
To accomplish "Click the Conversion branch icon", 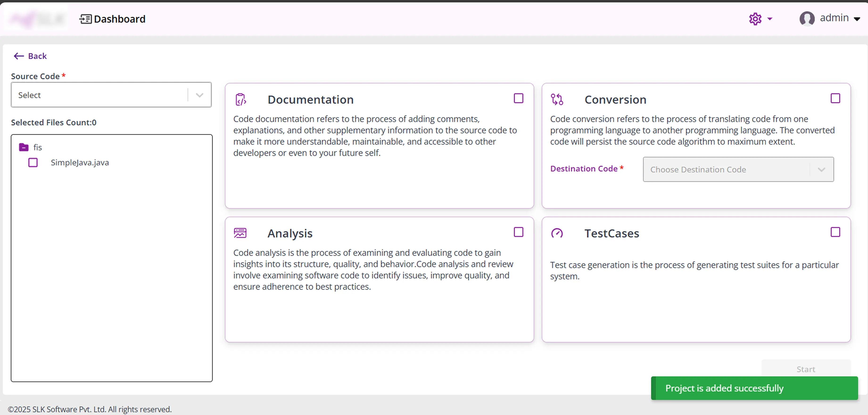I will pos(557,99).
